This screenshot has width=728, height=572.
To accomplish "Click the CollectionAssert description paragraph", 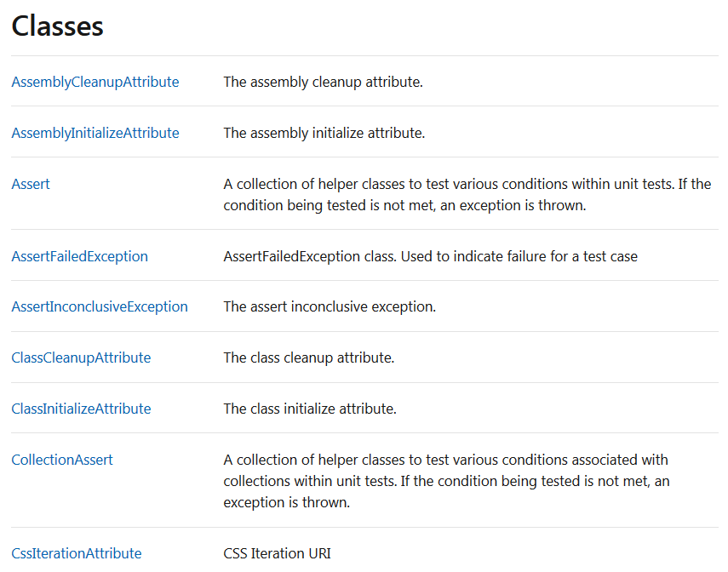I will 447,481.
